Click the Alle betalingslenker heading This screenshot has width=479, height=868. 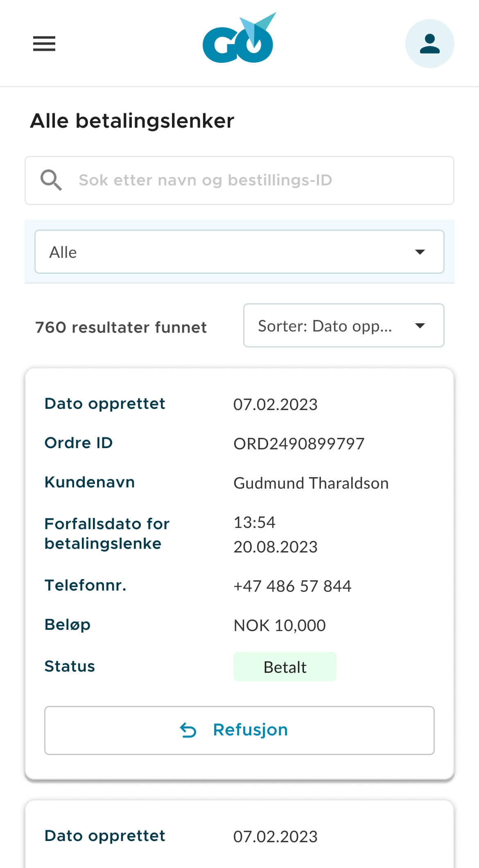(132, 121)
